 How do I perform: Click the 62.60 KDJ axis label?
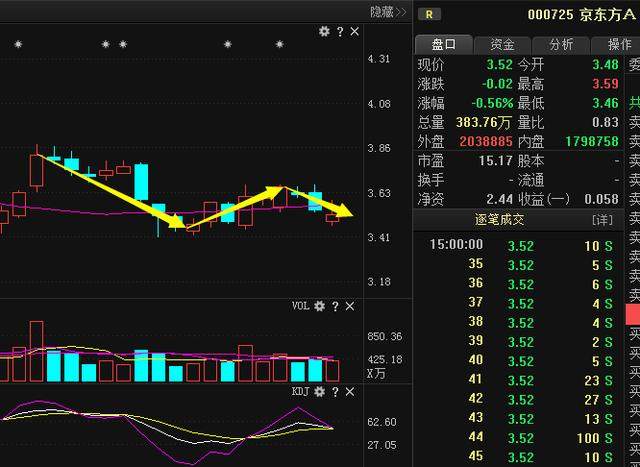(382, 422)
